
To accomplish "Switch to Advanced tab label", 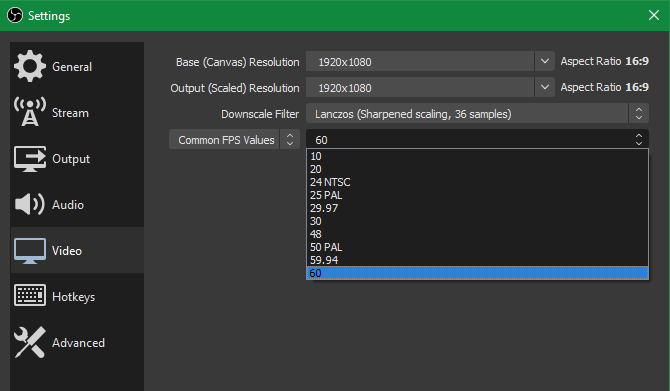I will tap(78, 343).
